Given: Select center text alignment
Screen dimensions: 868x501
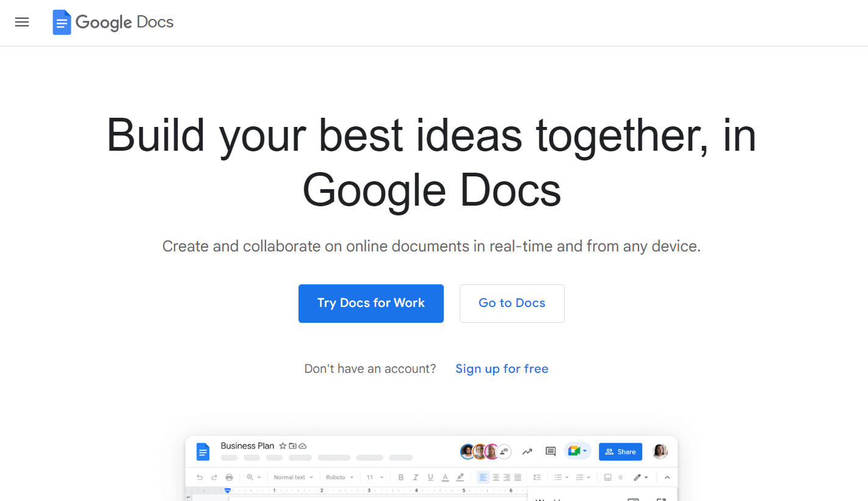Looking at the screenshot, I should 494,477.
